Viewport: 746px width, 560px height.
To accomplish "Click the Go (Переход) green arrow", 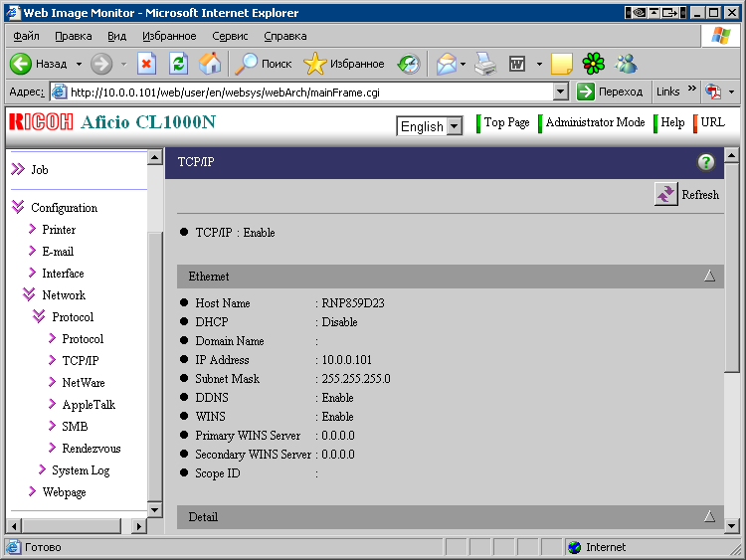I will pos(586,92).
